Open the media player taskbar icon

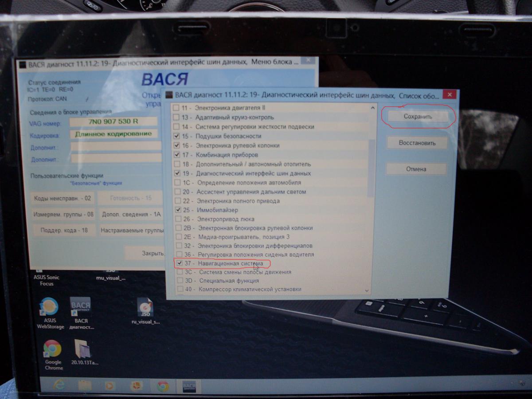pyautogui.click(x=110, y=386)
